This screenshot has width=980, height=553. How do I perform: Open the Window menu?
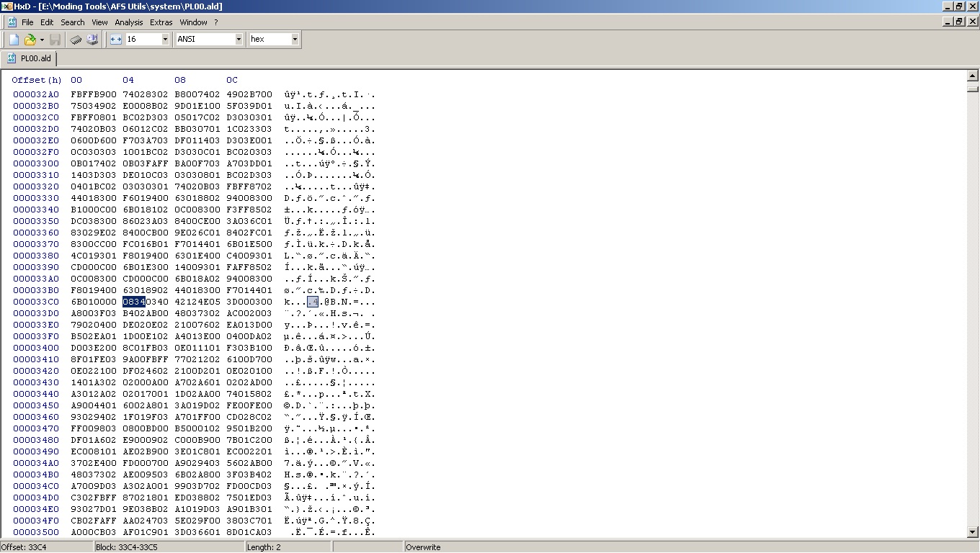coord(193,22)
